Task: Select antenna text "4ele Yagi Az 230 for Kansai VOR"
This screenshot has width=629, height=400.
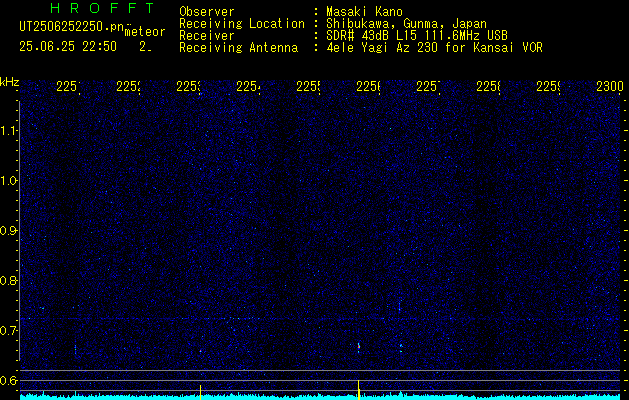Action: pos(434,48)
